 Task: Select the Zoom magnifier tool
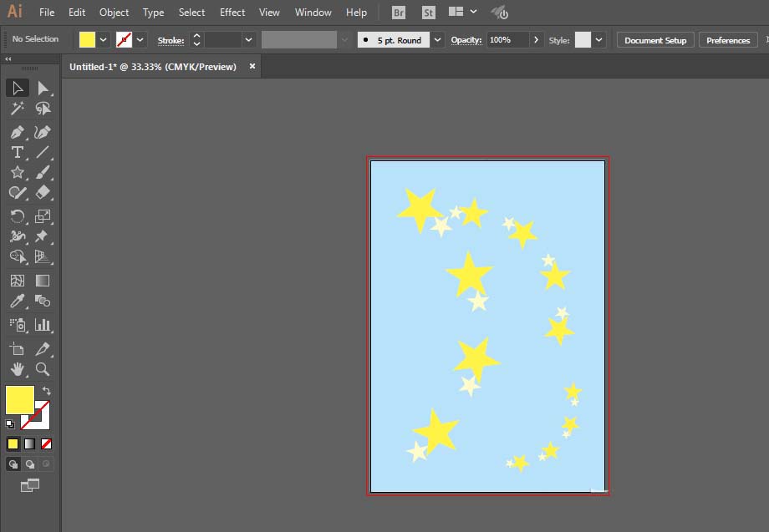pos(43,369)
